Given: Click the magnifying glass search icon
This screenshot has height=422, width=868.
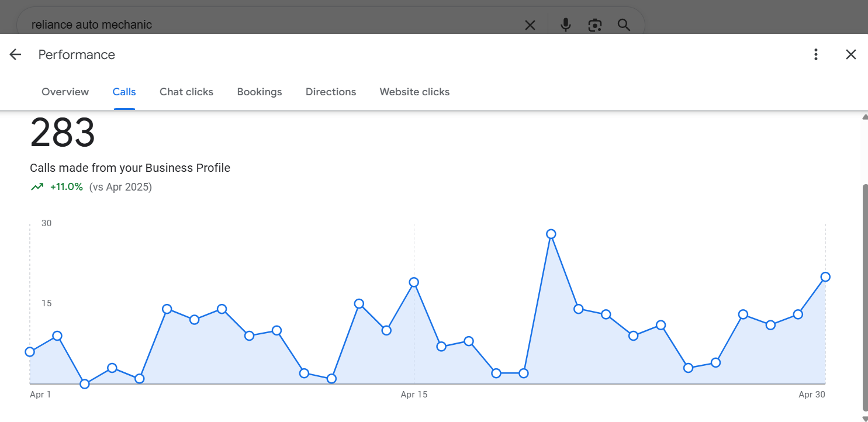Looking at the screenshot, I should coord(624,25).
